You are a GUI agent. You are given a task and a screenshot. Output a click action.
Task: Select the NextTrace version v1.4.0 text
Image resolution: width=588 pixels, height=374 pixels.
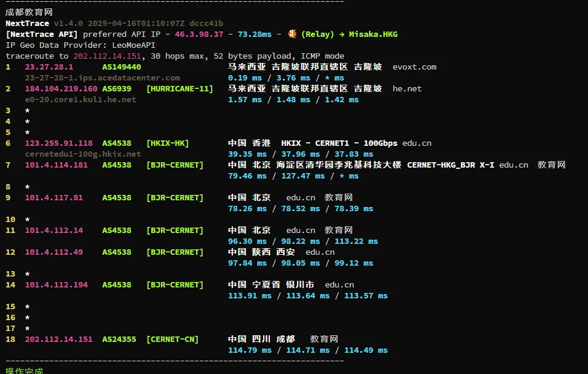pyautogui.click(x=68, y=23)
